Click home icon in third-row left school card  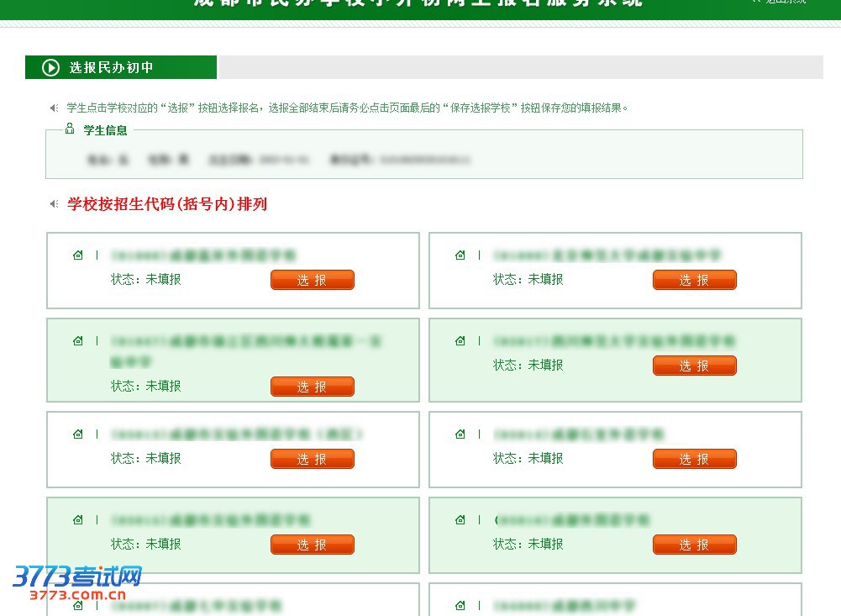[x=78, y=434]
